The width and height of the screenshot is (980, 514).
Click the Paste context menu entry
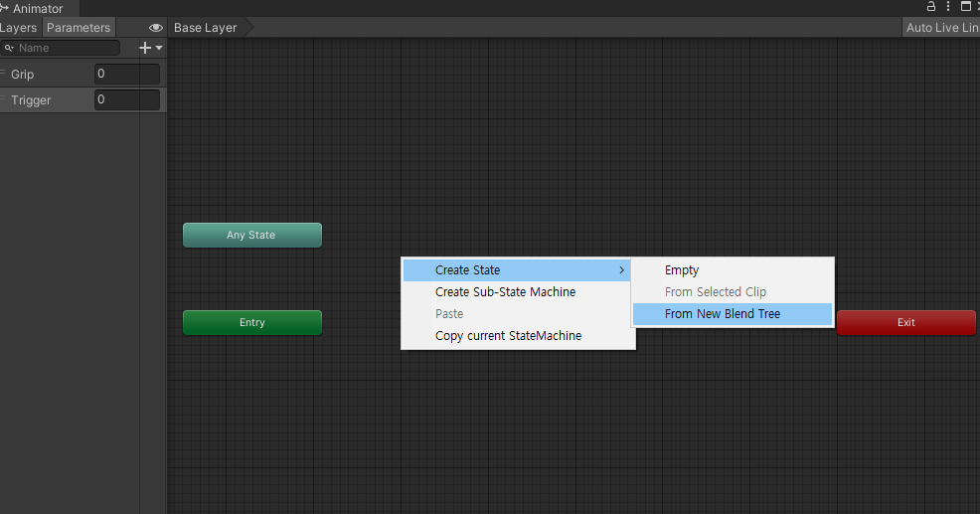(517, 314)
